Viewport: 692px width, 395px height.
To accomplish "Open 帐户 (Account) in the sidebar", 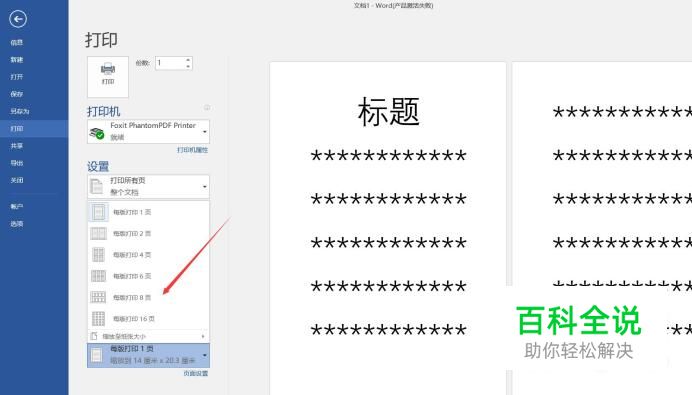I will 17,207.
